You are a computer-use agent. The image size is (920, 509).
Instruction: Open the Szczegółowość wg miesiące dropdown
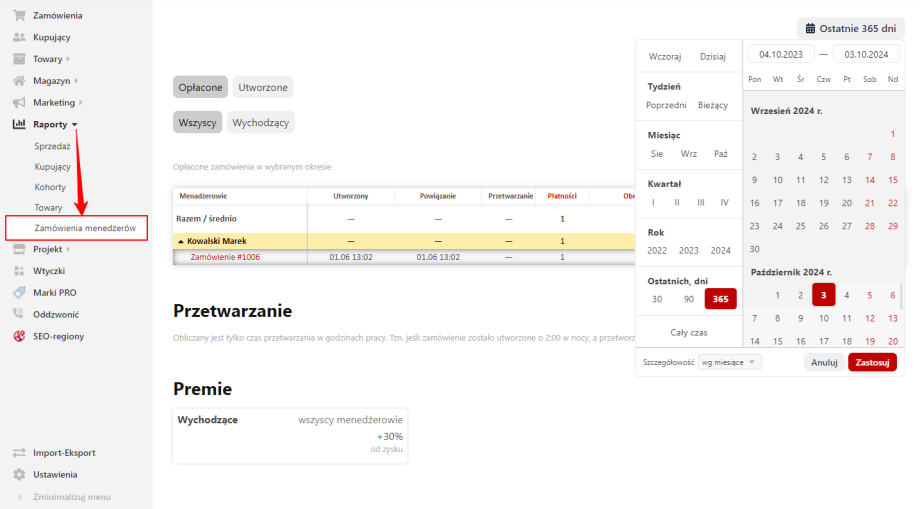(x=729, y=362)
